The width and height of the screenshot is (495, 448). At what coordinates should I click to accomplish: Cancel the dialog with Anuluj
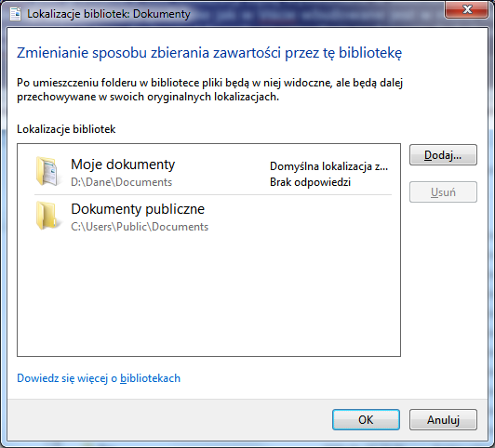point(443,419)
